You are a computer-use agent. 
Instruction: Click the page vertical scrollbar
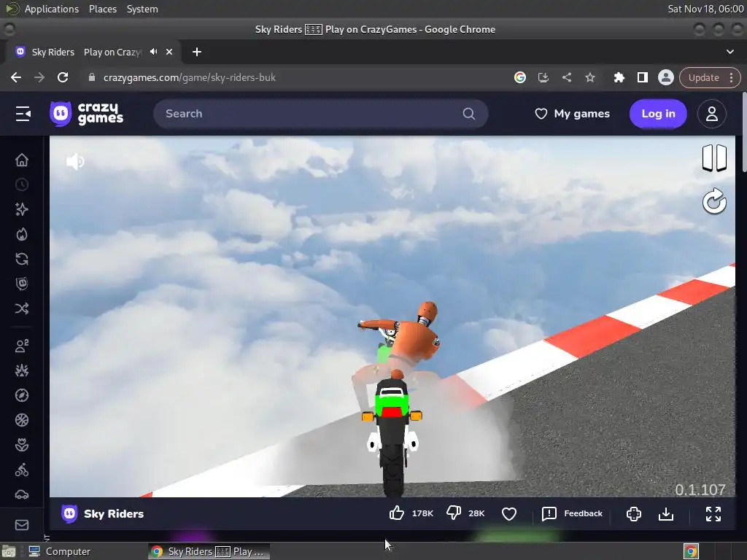743,133
